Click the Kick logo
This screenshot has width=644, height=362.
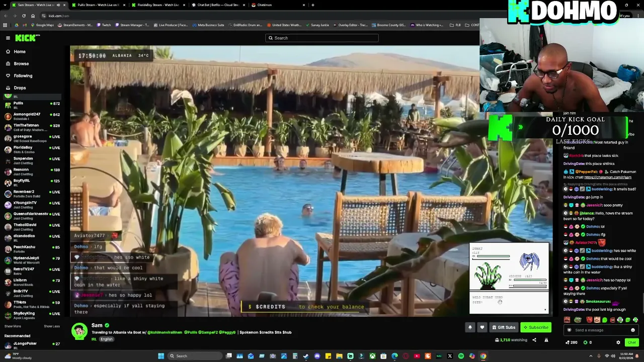[x=25, y=38]
